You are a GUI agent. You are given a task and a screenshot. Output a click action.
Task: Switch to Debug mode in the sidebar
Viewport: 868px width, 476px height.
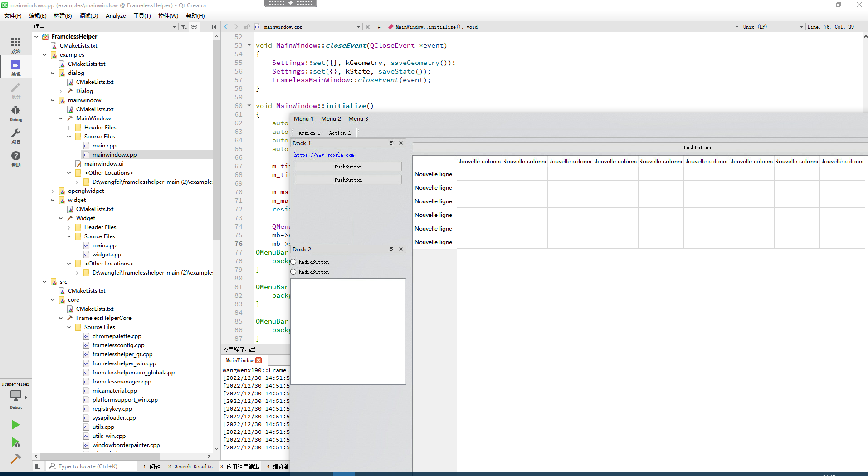(16, 112)
